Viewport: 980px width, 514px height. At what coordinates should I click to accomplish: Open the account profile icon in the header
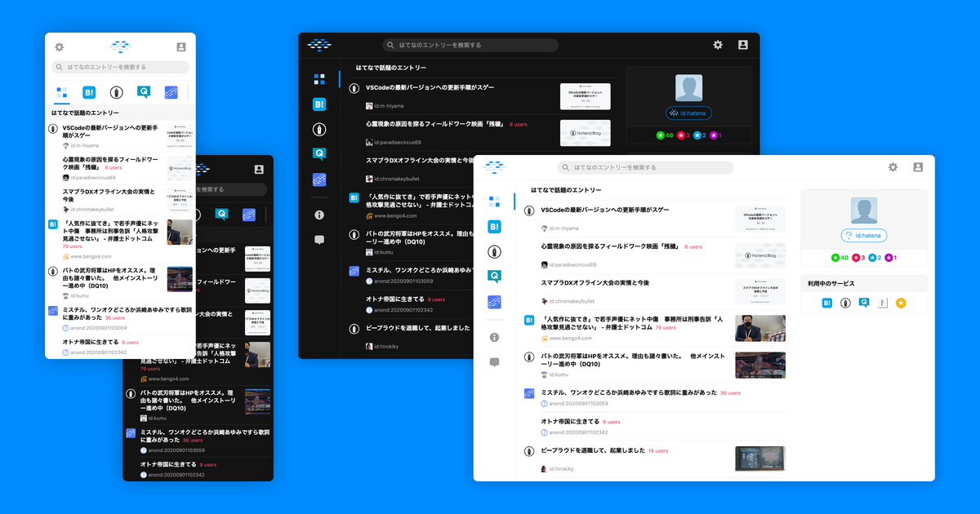click(918, 166)
